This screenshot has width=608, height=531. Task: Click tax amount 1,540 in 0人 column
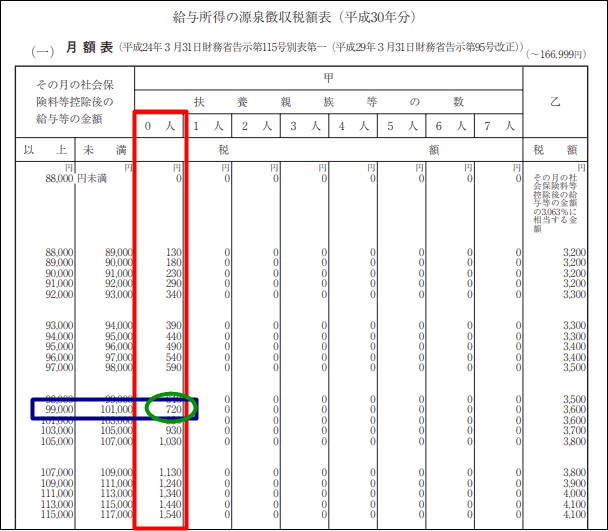point(170,514)
